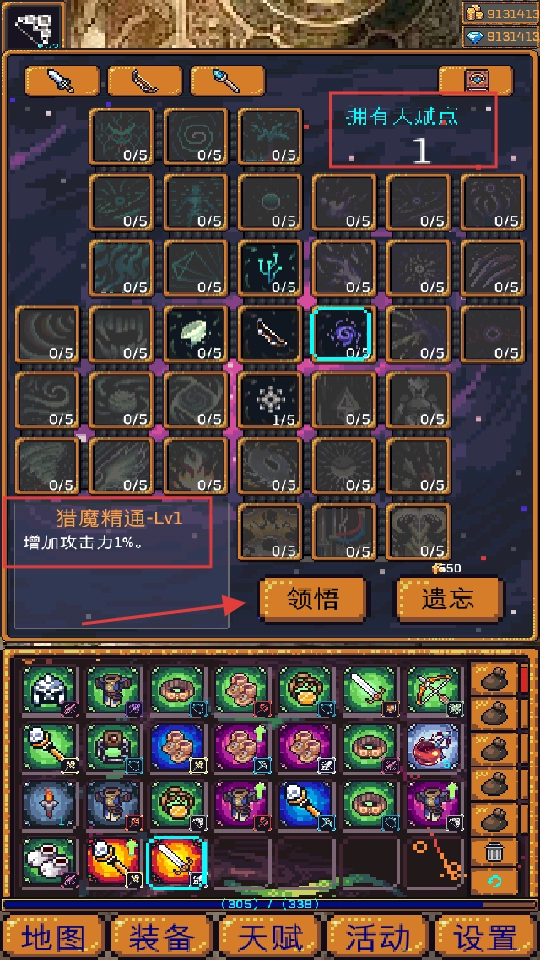Click the trash can delete icon
Image resolution: width=540 pixels, height=960 pixels.
point(495,852)
